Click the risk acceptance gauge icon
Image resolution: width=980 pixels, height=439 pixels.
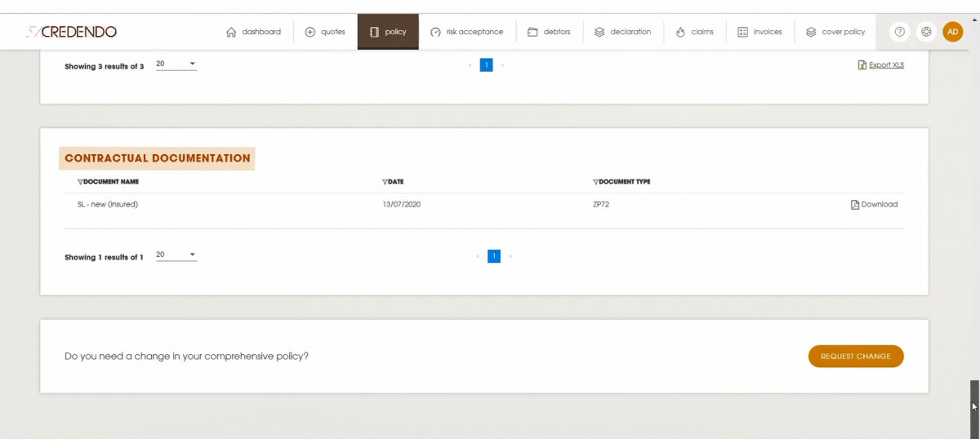click(435, 32)
